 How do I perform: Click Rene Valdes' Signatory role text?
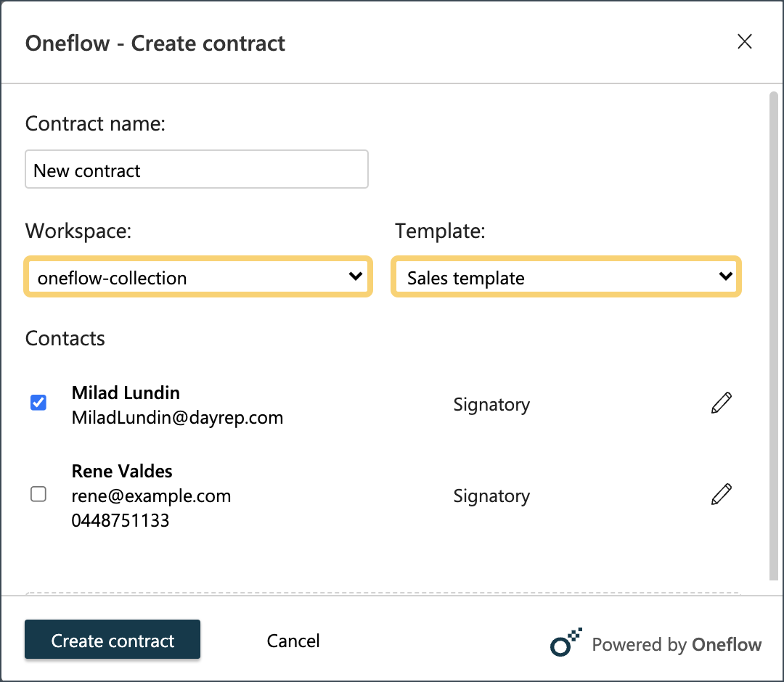tap(491, 496)
